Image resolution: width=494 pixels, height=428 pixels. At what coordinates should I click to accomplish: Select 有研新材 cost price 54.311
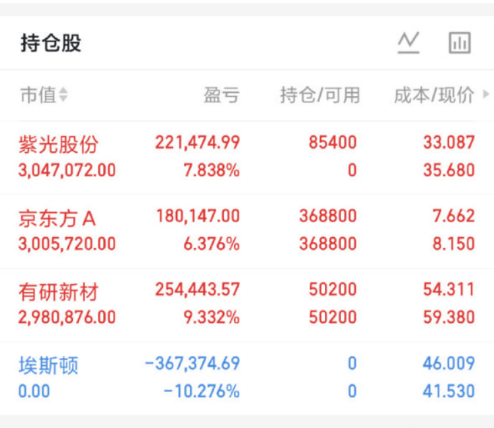pos(449,289)
